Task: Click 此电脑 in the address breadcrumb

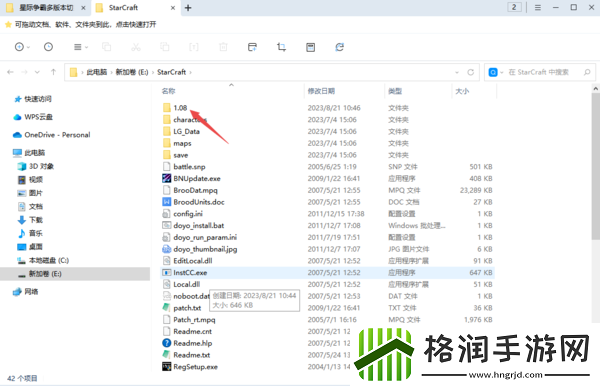Action: tap(97, 72)
